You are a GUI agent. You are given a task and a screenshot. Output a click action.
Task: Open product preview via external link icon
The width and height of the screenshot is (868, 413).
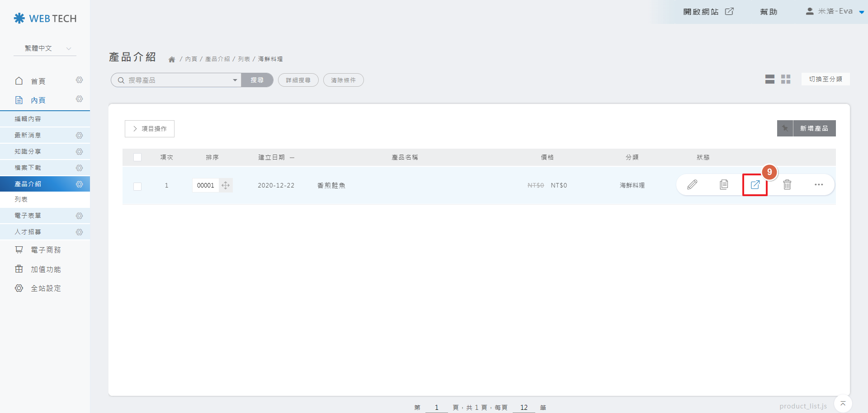pyautogui.click(x=755, y=185)
